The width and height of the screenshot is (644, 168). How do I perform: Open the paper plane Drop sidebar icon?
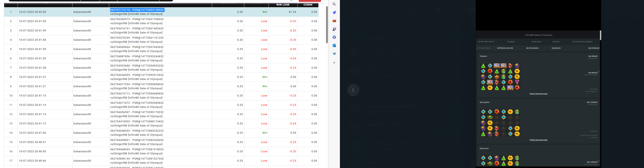334,54
